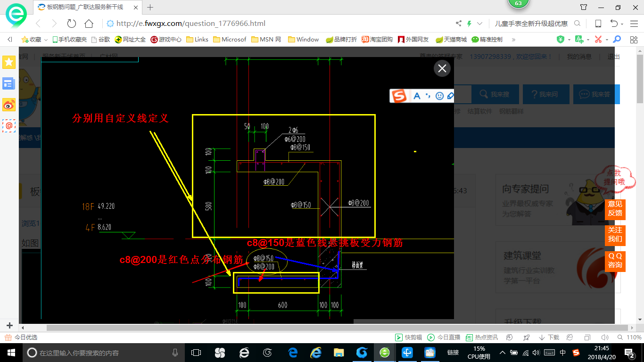Click the browser forward arrow
The height and width of the screenshot is (362, 644).
54,24
